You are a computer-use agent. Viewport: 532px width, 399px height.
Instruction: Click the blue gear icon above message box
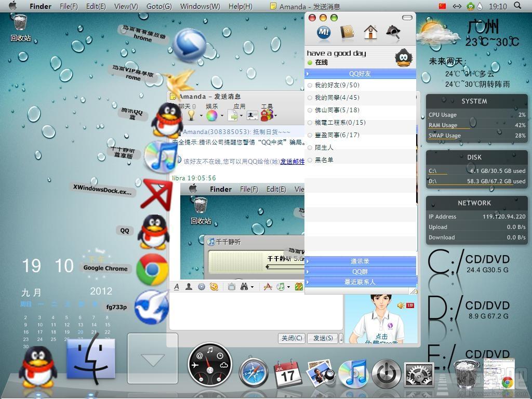coord(202,287)
